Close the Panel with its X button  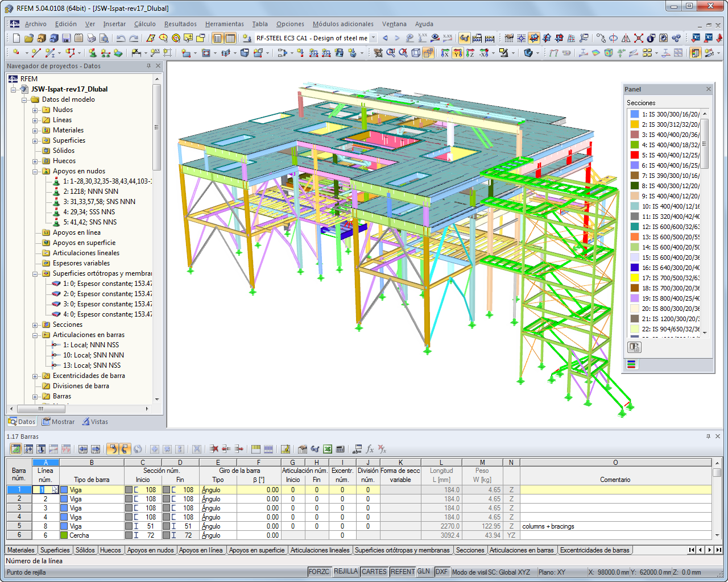tap(709, 89)
